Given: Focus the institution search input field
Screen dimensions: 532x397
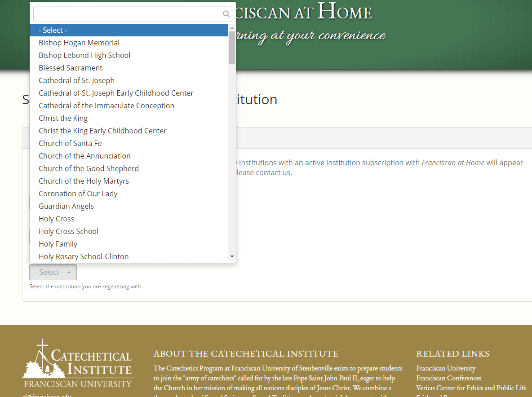Looking at the screenshot, I should [x=133, y=14].
